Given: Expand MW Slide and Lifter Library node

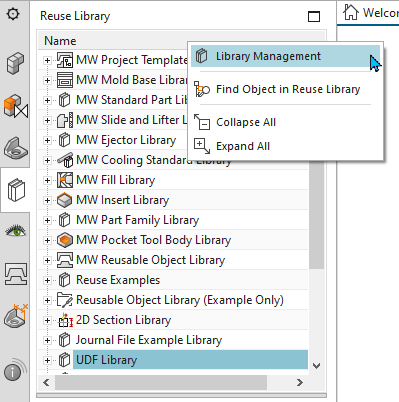Looking at the screenshot, I should tap(47, 120).
